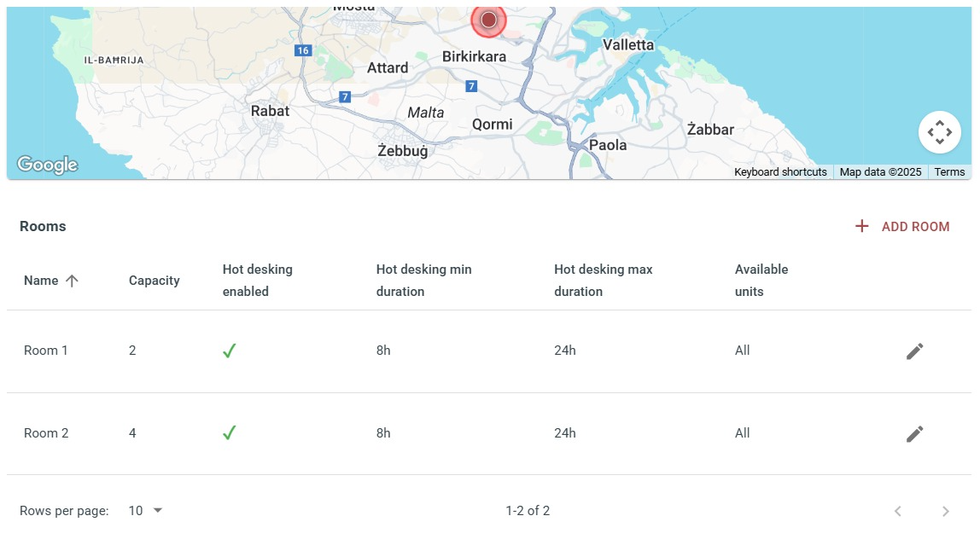
Task: Go to the next page of rooms
Action: (x=946, y=511)
